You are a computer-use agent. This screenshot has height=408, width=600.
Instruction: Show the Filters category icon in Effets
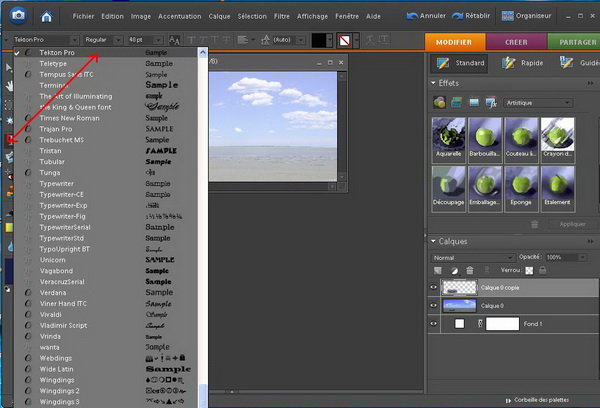[439, 103]
